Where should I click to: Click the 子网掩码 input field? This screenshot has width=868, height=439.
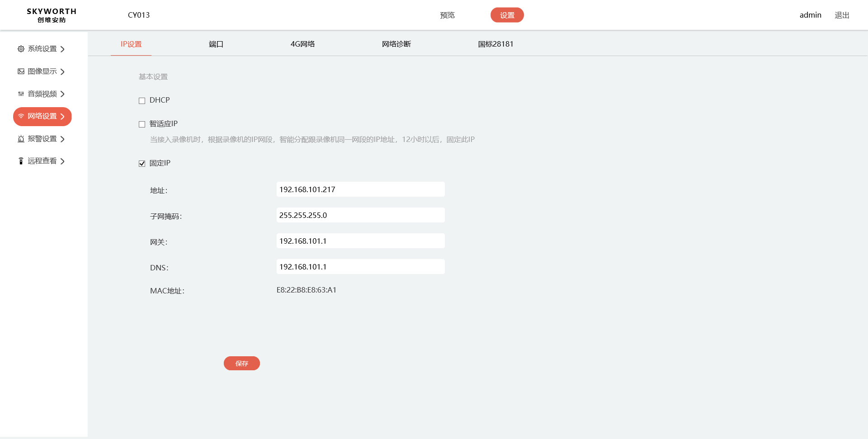(360, 215)
